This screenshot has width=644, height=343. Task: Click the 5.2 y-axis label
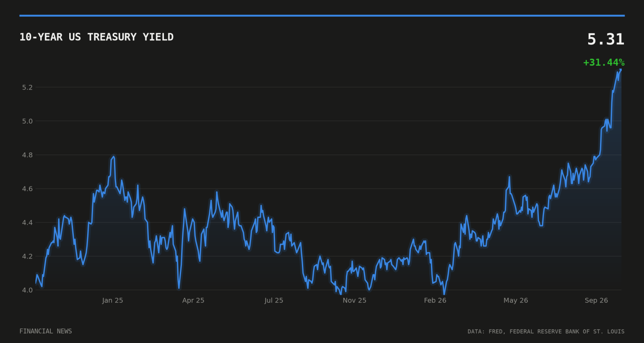coord(27,88)
